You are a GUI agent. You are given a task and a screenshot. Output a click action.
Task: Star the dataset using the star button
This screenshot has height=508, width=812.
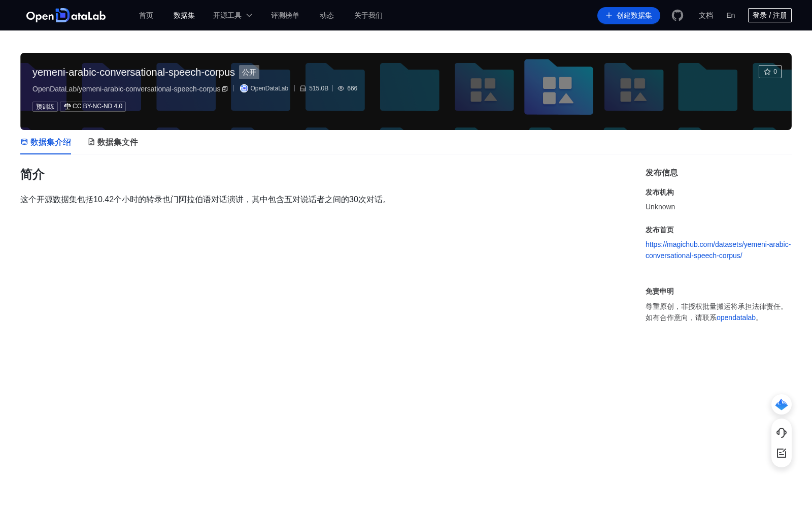point(770,72)
